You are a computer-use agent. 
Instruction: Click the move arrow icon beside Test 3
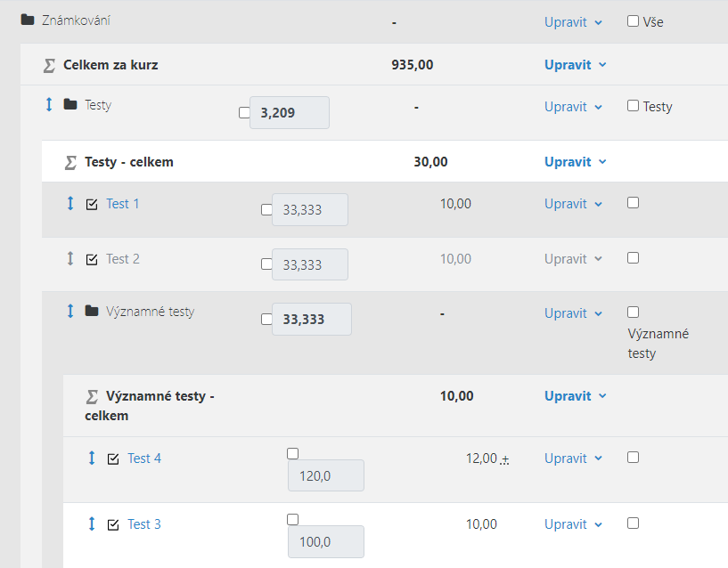[x=92, y=523]
